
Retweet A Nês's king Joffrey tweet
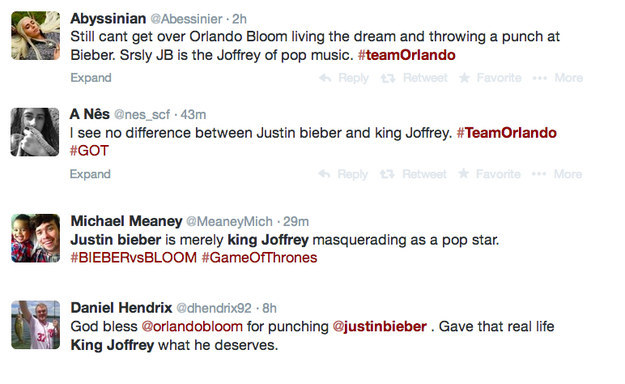[x=413, y=174]
